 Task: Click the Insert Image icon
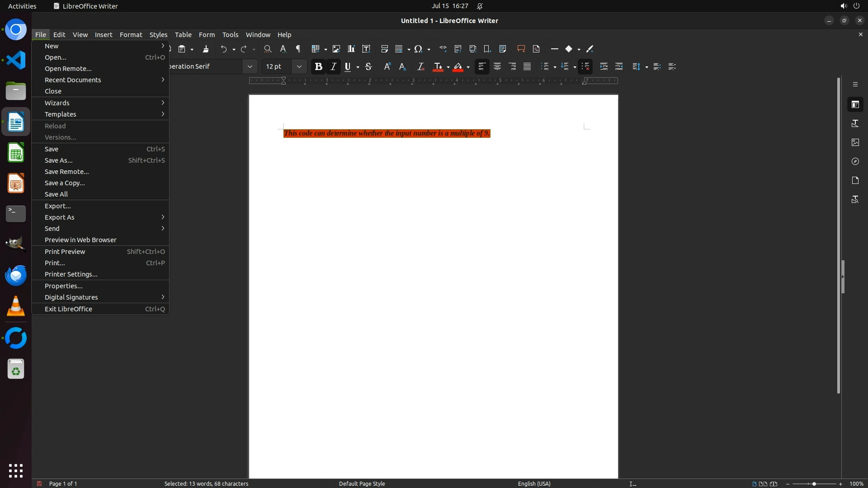click(336, 49)
